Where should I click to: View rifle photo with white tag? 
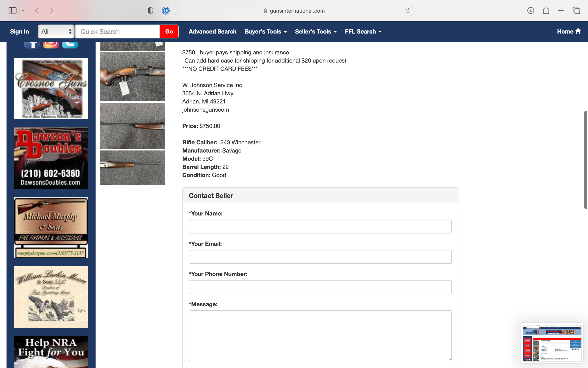coord(133,77)
